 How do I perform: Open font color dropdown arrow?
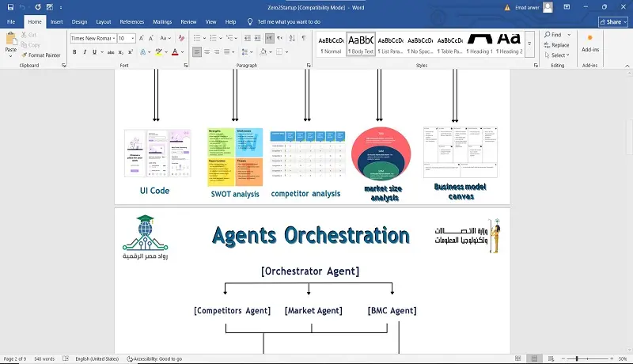click(183, 52)
